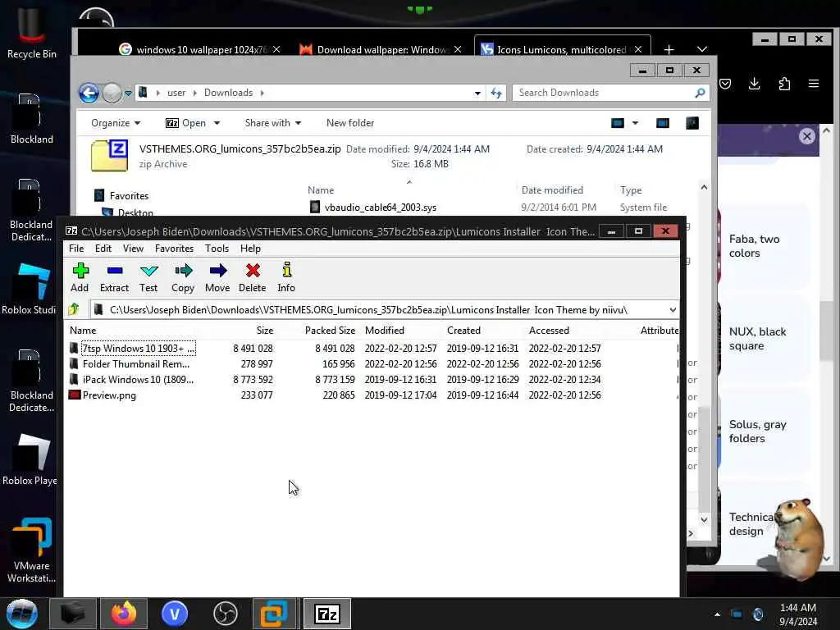The image size is (840, 630).
Task: Open NUX, black square link
Action: coord(757,339)
